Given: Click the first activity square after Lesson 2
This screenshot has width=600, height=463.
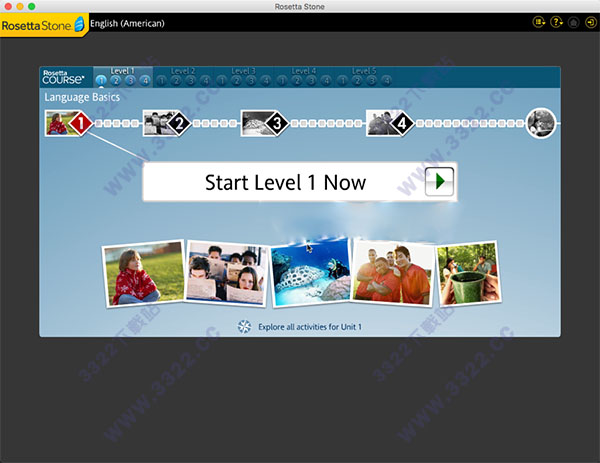Looking at the screenshot, I should point(197,123).
